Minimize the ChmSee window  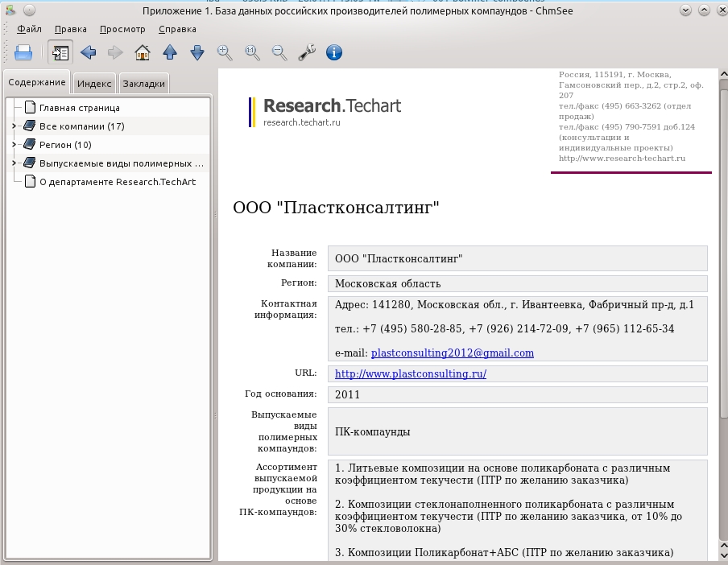point(686,10)
